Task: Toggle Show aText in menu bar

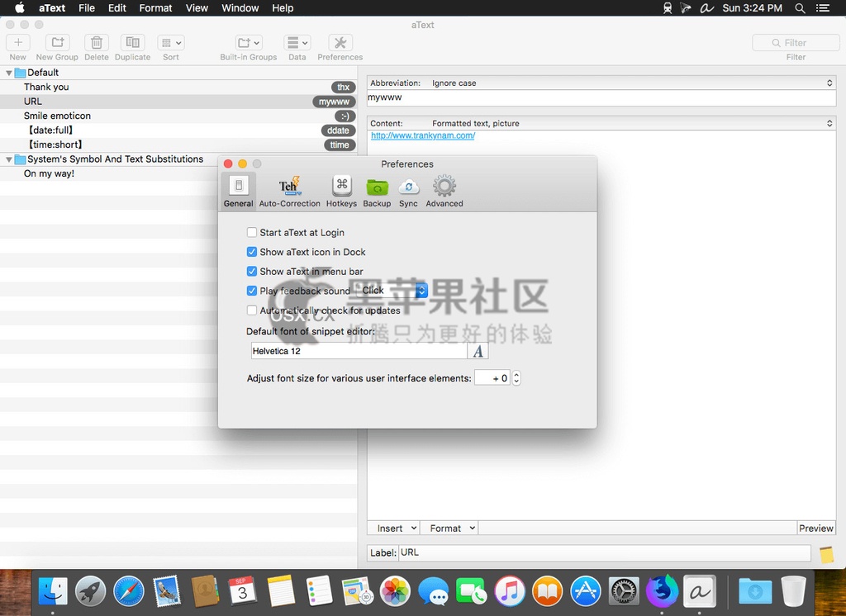Action: click(252, 272)
